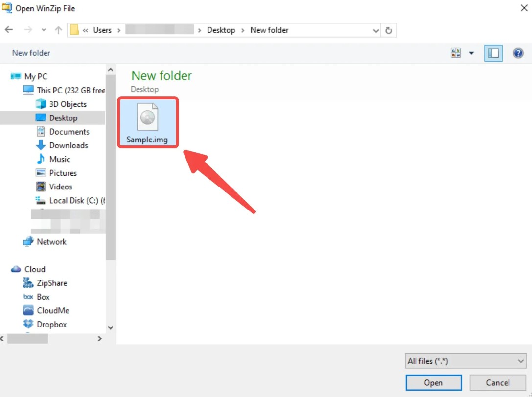Expand the address bar history dropdown

point(375,30)
